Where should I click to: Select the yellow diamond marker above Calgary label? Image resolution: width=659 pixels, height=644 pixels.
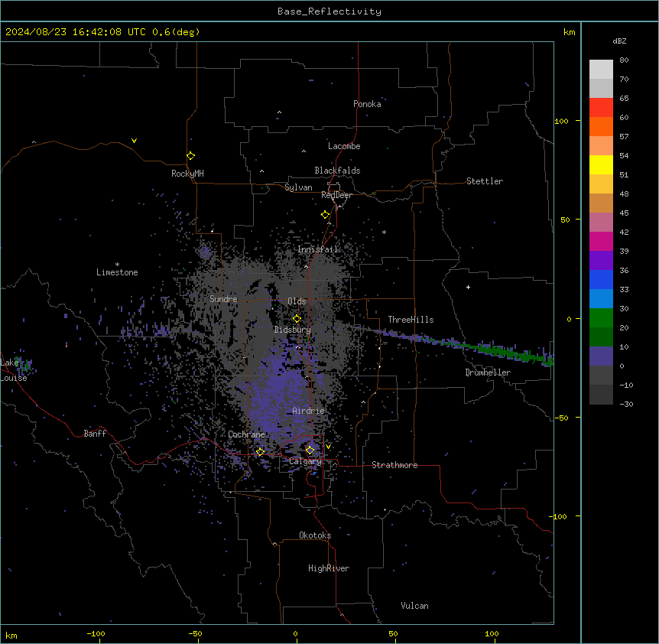(x=310, y=450)
